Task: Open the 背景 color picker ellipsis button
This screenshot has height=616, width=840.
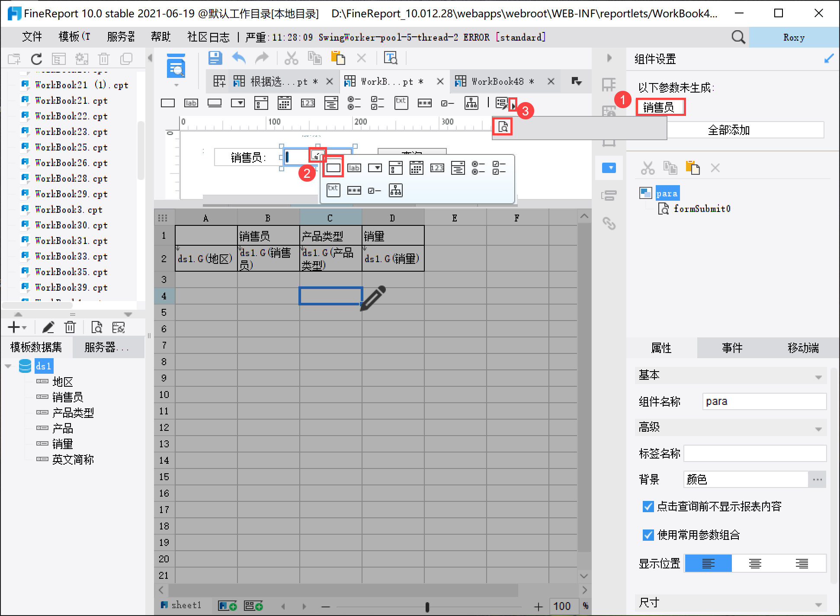Action: coord(817,479)
